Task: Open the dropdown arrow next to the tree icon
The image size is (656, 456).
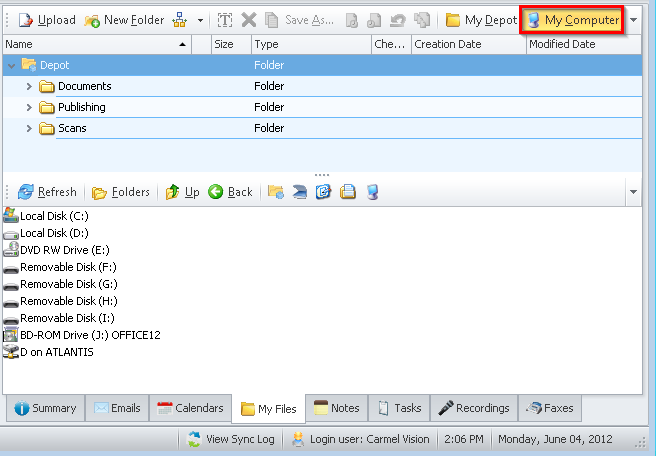Action: tap(200, 20)
